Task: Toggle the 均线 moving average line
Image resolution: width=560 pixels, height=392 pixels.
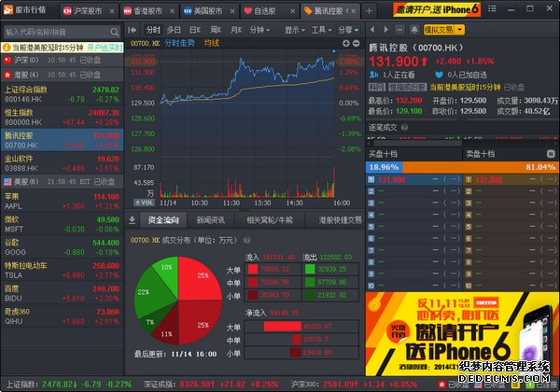Action: (x=212, y=43)
